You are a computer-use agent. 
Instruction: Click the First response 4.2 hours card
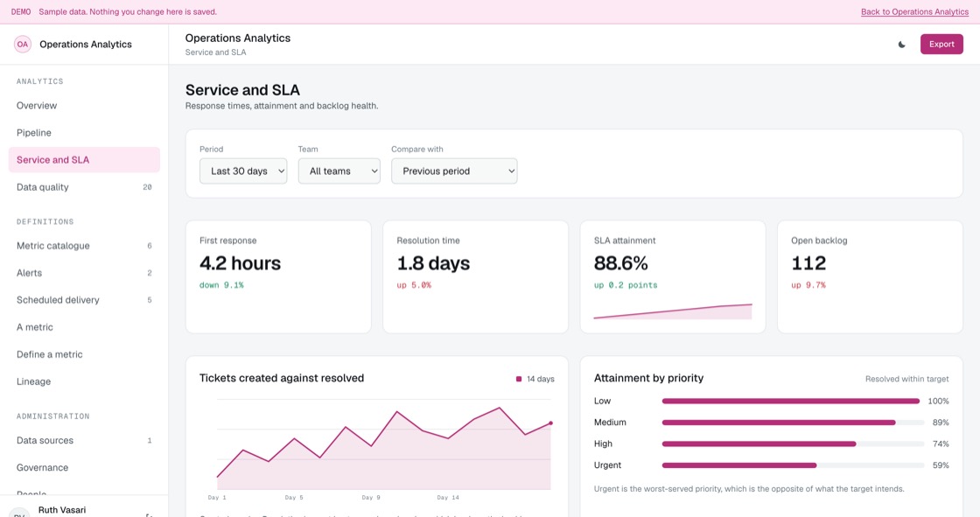(278, 276)
